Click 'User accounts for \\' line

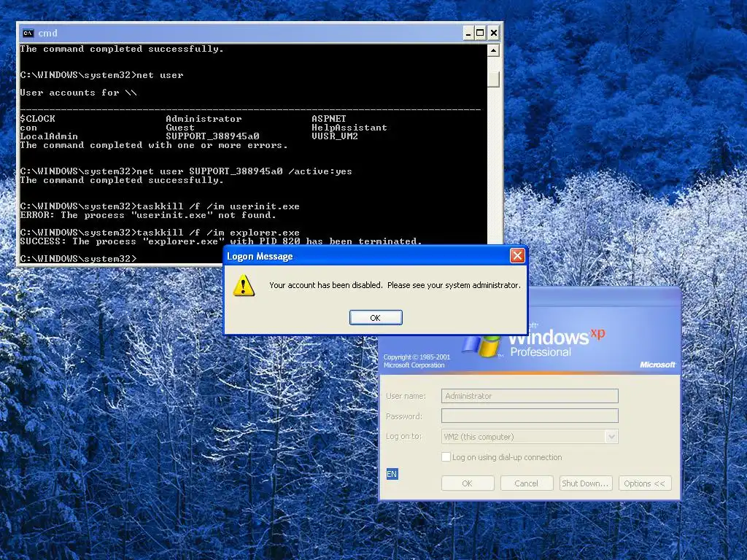(79, 93)
